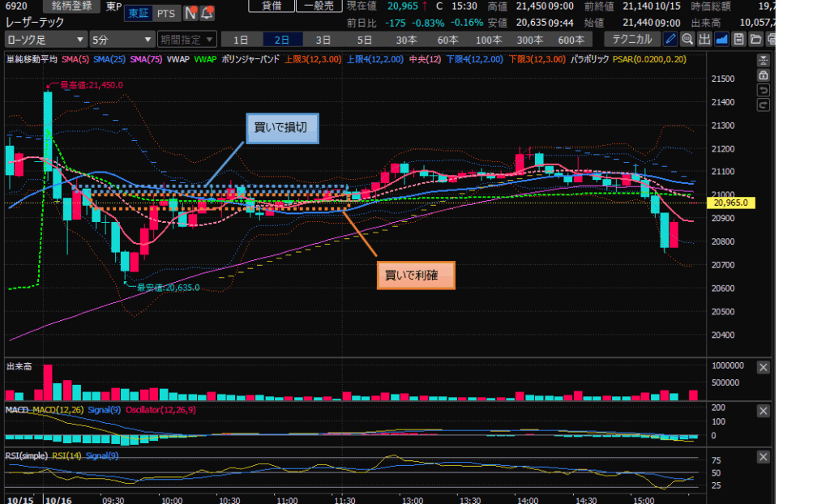Viewport: 830px width, 504px height.
Task: Expand the 期間指定 dropdown
Action: pos(187,39)
